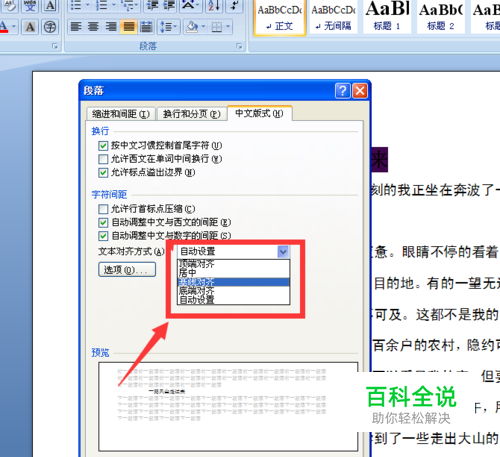Switch to 缩进和间距 tab
Screen dimensions: 500x457
(121, 114)
